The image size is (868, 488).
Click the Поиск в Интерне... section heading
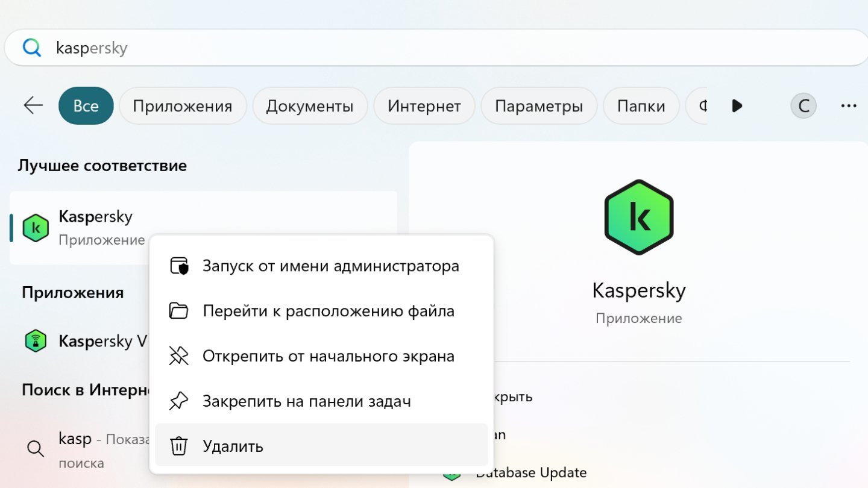pyautogui.click(x=86, y=390)
